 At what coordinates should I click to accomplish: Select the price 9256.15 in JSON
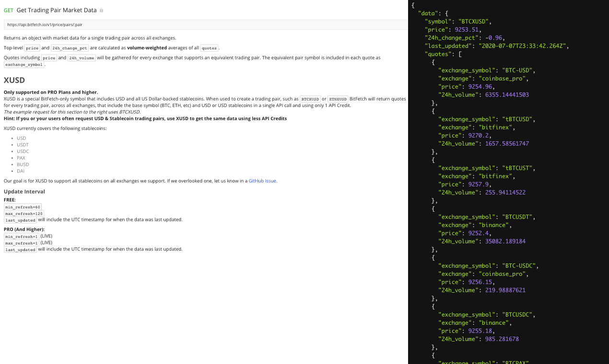[481, 282]
